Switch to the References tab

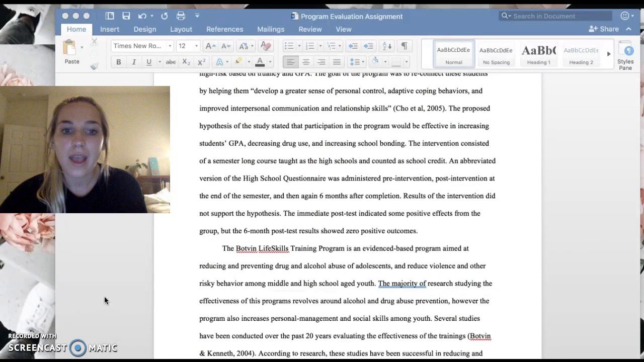[x=225, y=29]
